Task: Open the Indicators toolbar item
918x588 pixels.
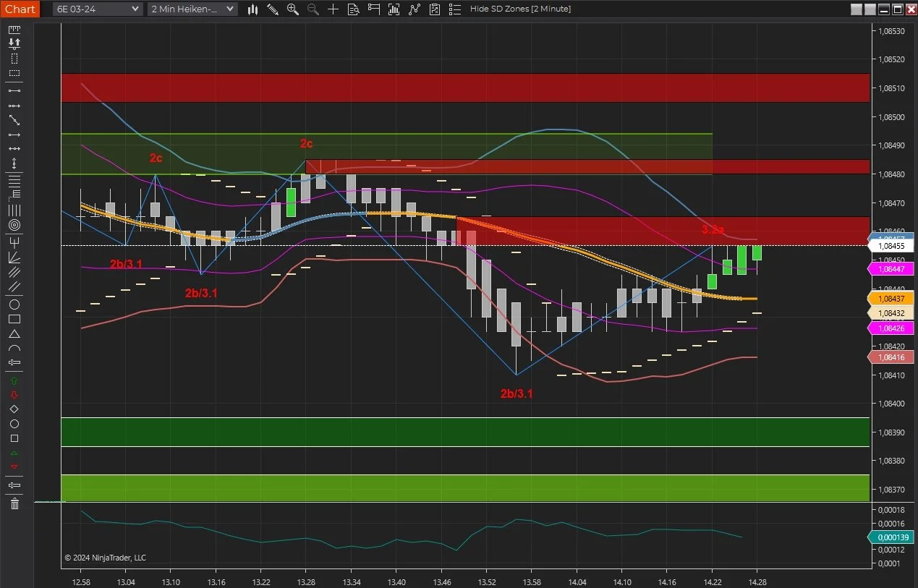Action: [x=415, y=9]
